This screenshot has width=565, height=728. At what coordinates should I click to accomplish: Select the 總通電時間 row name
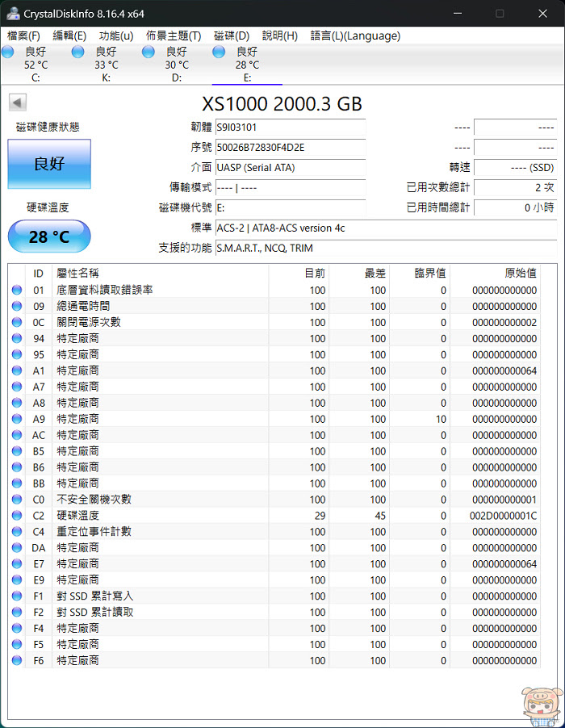83,306
